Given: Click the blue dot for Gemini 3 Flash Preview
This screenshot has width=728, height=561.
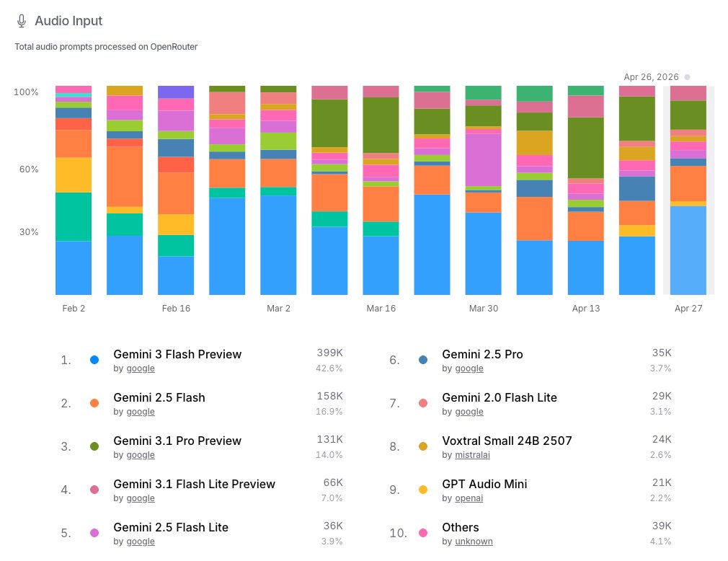Looking at the screenshot, I should click(94, 360).
